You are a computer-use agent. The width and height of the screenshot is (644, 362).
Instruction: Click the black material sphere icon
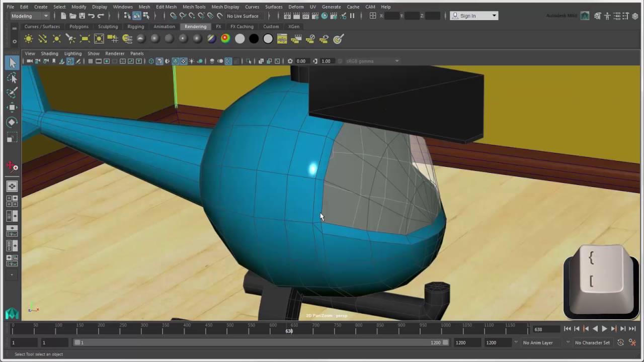(254, 39)
